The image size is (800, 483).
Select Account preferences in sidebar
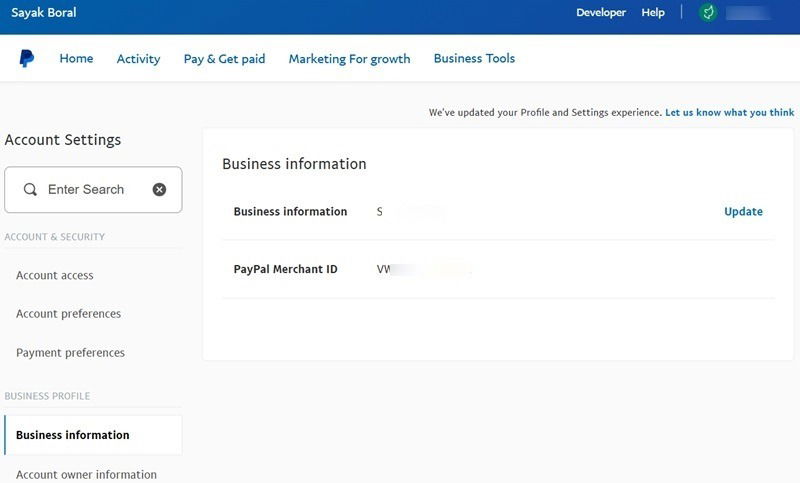tap(68, 314)
